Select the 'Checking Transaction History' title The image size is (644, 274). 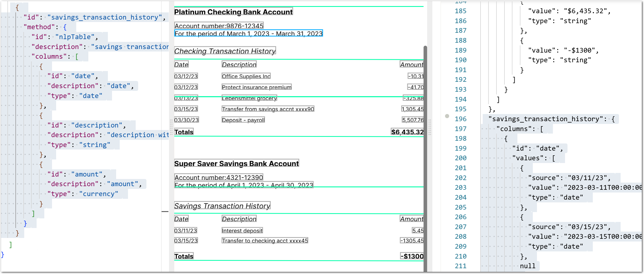225,51
